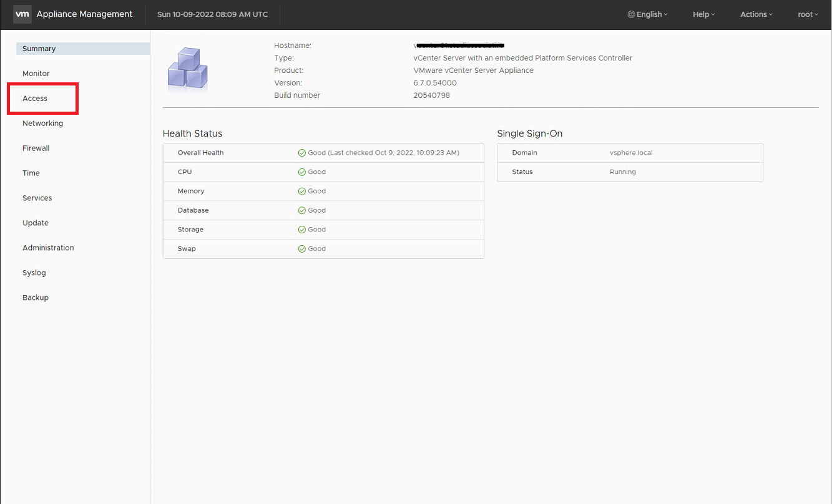
Task: Click the date and time display
Action: click(x=213, y=14)
